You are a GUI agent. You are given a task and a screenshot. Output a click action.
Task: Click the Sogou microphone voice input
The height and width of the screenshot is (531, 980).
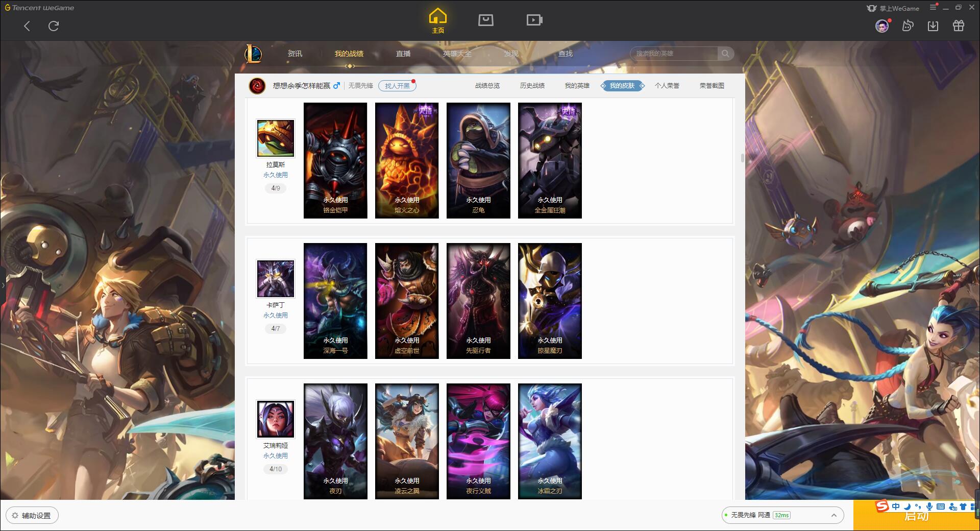point(929,506)
